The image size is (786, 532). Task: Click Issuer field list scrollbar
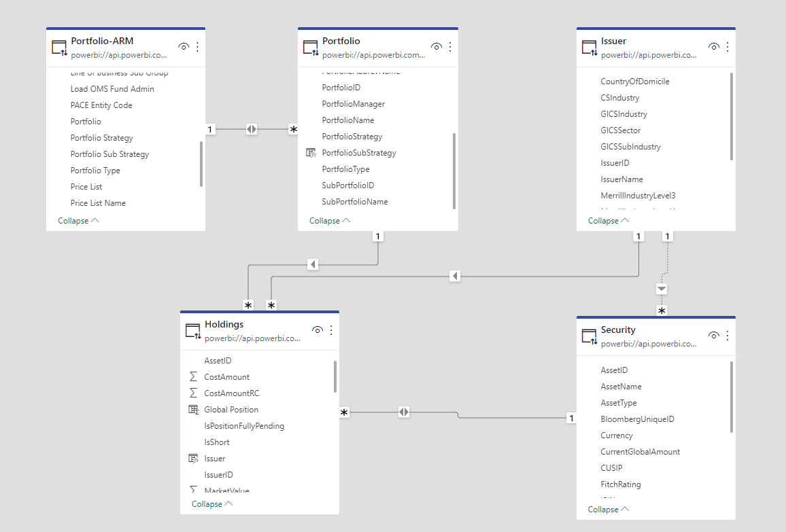(x=732, y=116)
